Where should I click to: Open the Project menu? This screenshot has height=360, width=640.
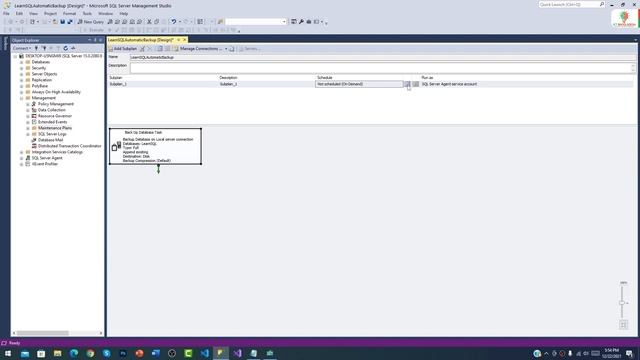point(51,13)
